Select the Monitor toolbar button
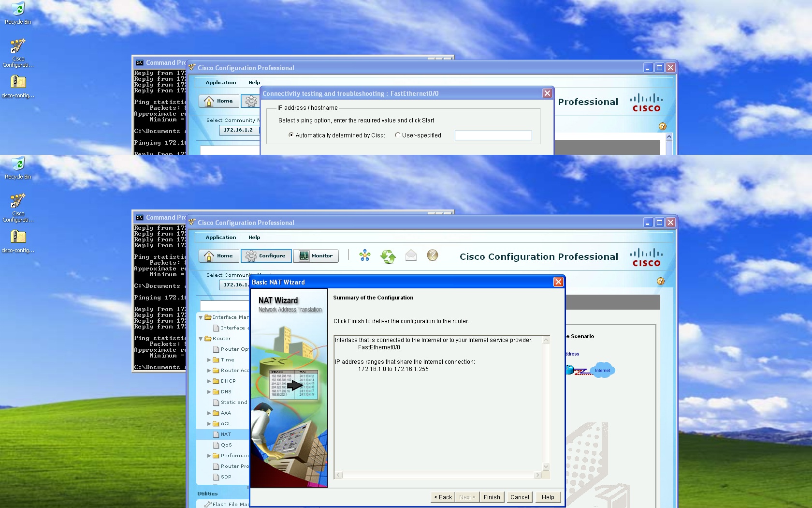Viewport: 812px width, 508px height. coord(316,256)
